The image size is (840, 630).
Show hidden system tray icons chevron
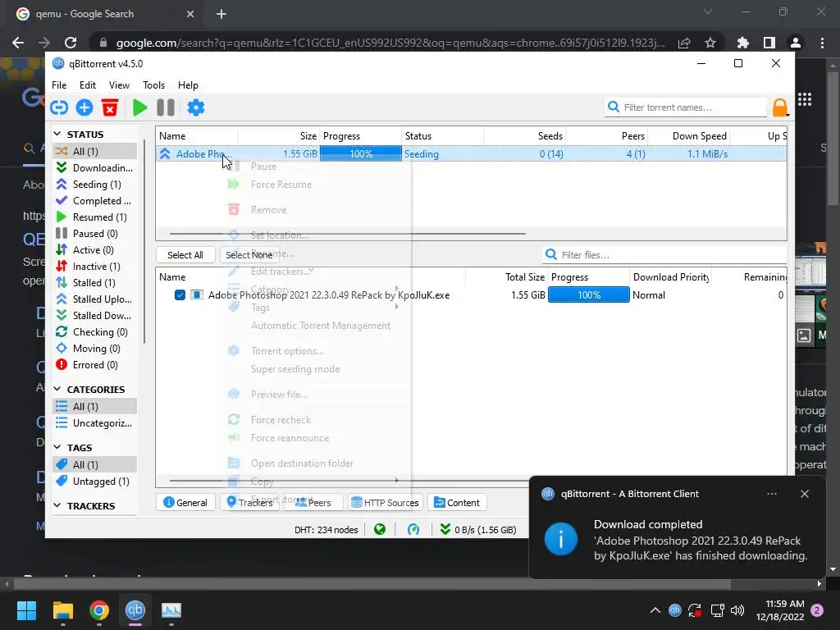pos(655,610)
